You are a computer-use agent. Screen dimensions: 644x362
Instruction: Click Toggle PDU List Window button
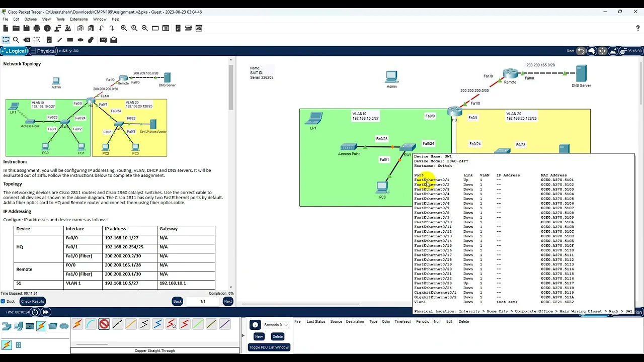pyautogui.click(x=269, y=347)
